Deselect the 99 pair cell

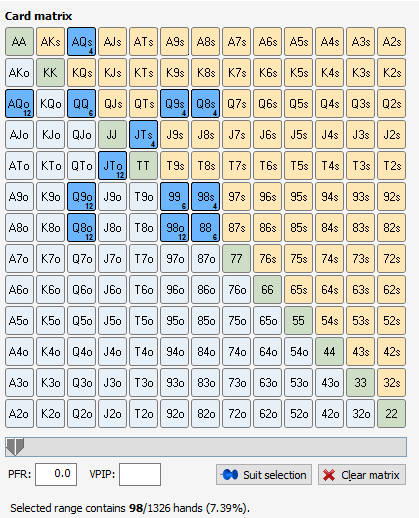[x=174, y=197]
